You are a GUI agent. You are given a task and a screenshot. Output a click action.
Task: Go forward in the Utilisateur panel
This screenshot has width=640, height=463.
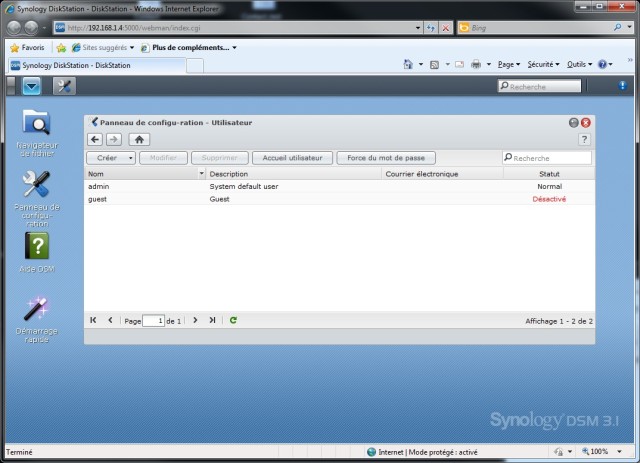pos(114,140)
